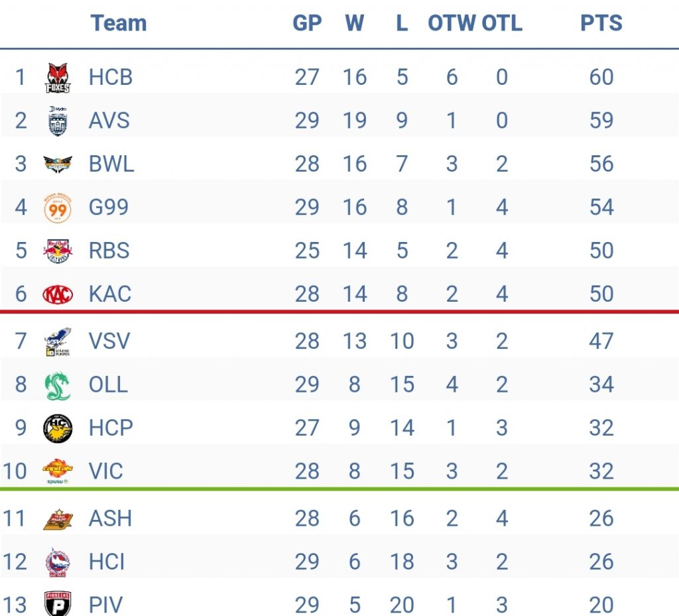Select the VSV standings row points value

[601, 341]
